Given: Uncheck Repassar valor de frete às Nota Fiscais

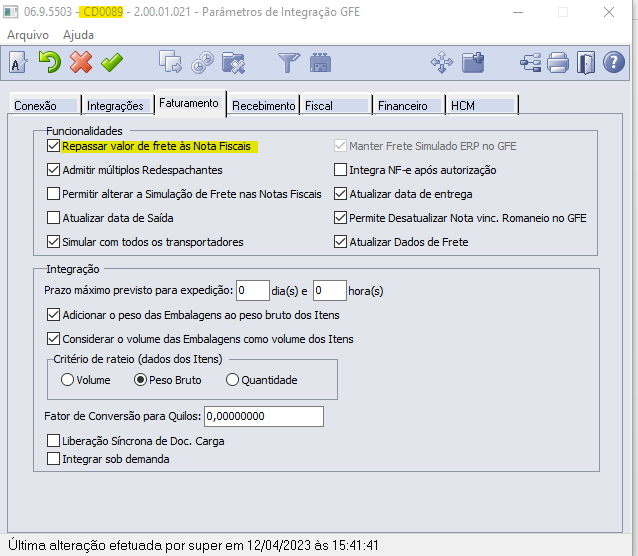Looking at the screenshot, I should 53,146.
